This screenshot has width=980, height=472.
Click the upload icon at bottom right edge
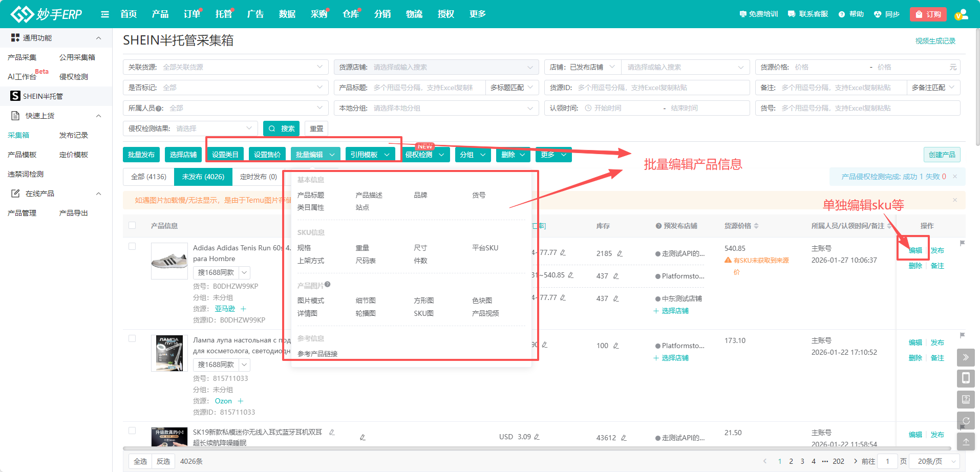pyautogui.click(x=966, y=441)
